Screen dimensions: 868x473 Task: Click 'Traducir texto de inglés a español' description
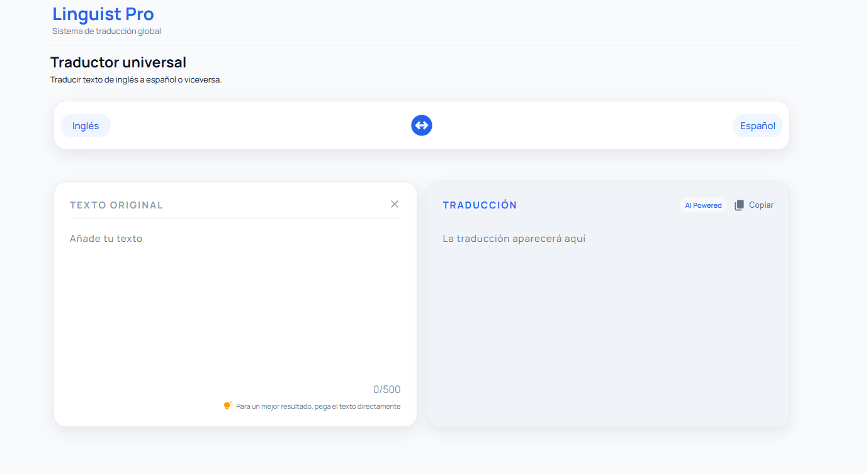point(136,80)
